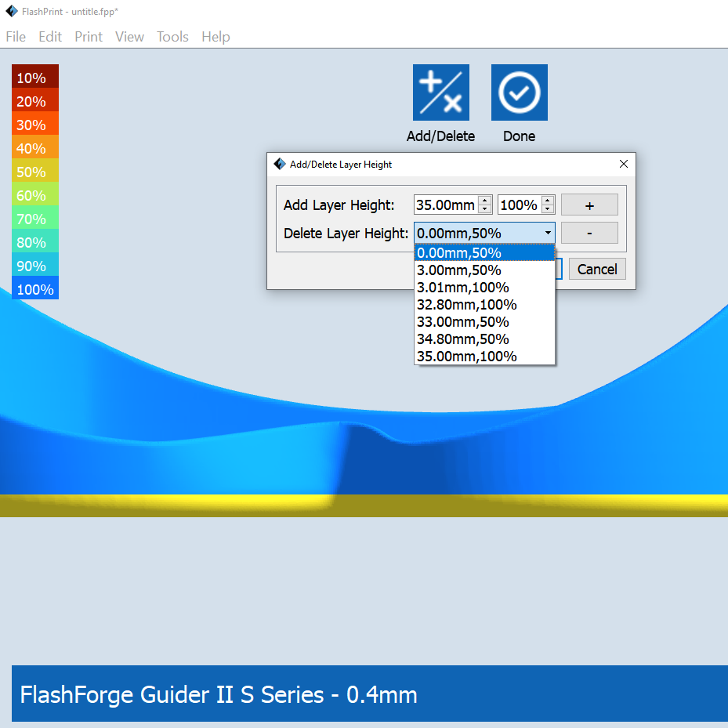Select 3.00mm,50% from the list

coord(484,270)
